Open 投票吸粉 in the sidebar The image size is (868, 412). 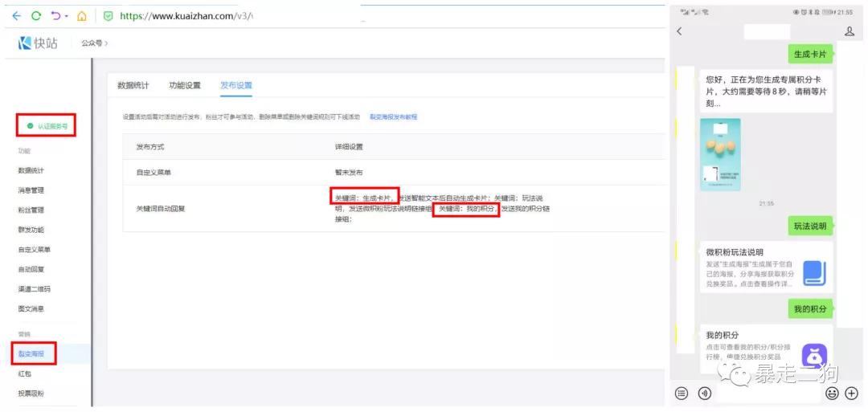pyautogui.click(x=31, y=394)
